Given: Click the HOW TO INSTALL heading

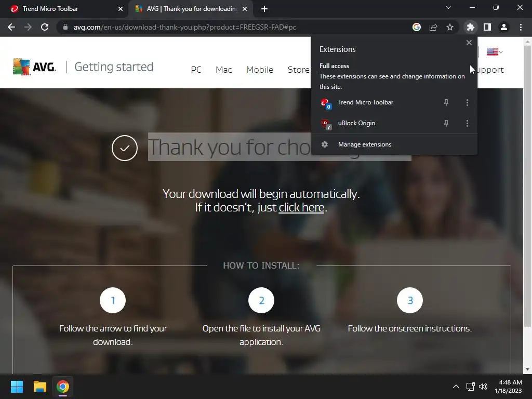Looking at the screenshot, I should 261,265.
